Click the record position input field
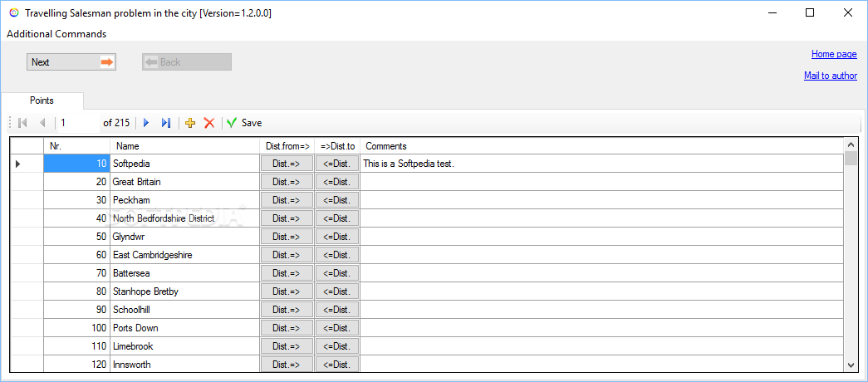The width and height of the screenshot is (868, 382). coord(79,123)
